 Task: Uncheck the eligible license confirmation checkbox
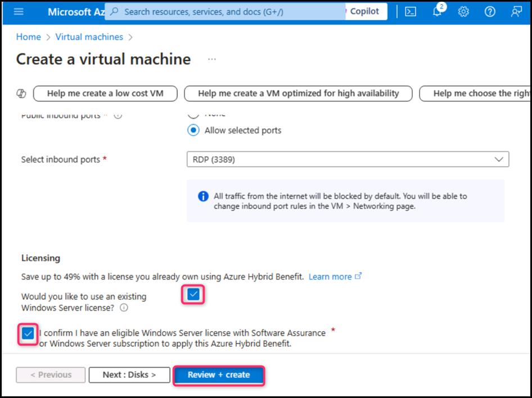pyautogui.click(x=28, y=333)
